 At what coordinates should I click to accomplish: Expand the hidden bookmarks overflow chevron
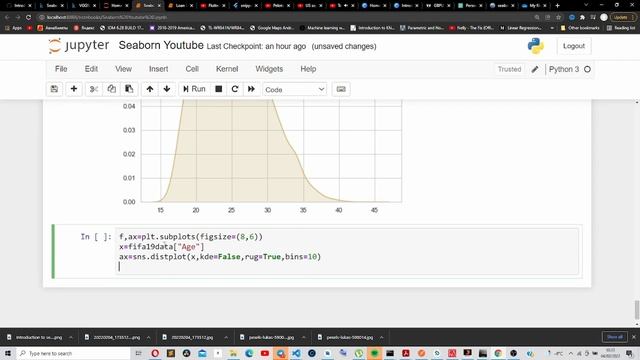coord(552,28)
